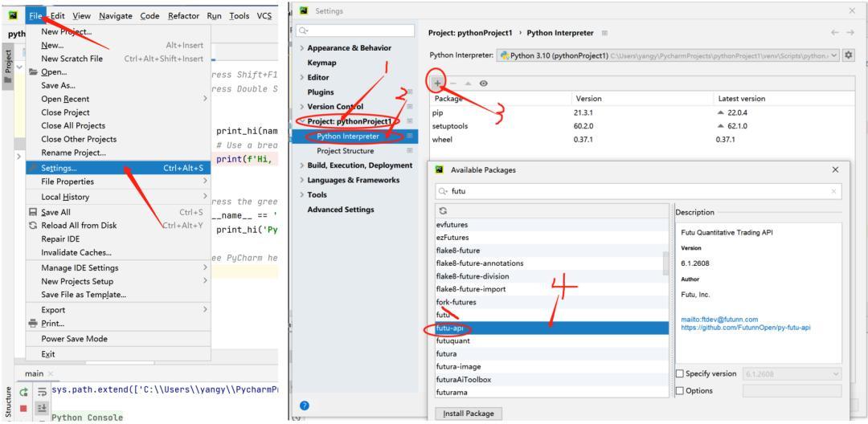Clear the futu search field with X
This screenshot has height=424, width=868.
pos(834,192)
